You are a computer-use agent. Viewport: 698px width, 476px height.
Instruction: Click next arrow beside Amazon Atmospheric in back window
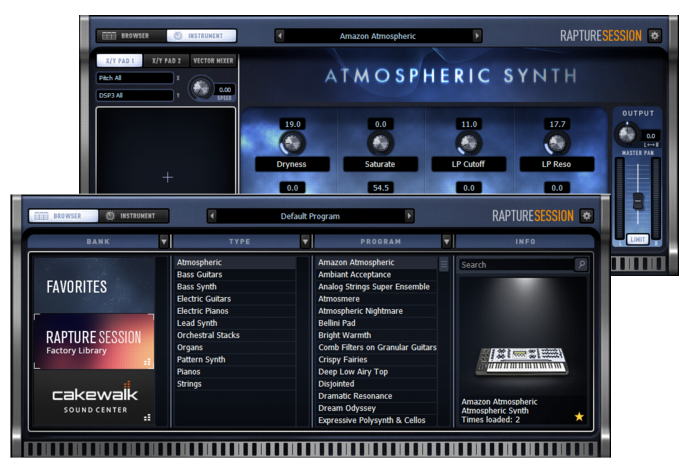click(x=477, y=36)
